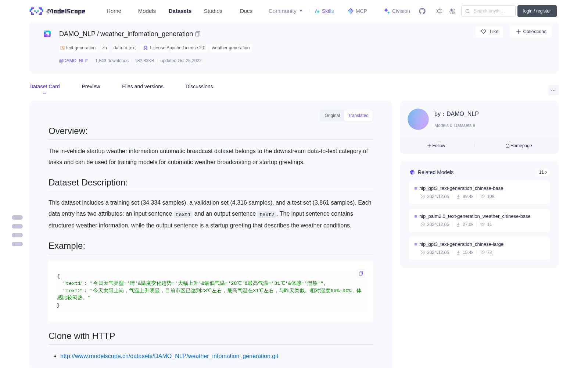Click the Dataset Description: heading
588x368 pixels.
[x=88, y=183]
